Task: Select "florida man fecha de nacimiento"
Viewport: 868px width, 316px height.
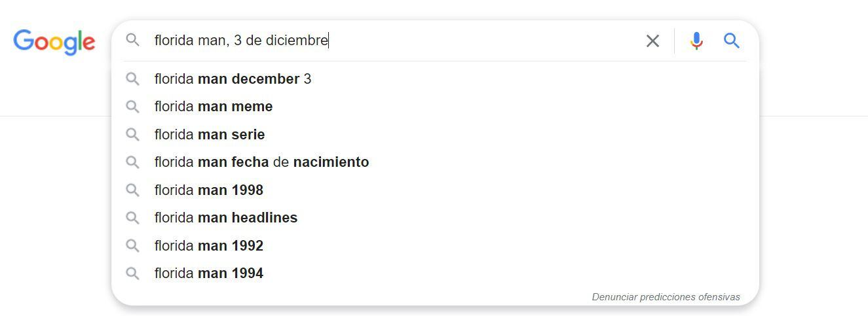Action: (x=261, y=162)
